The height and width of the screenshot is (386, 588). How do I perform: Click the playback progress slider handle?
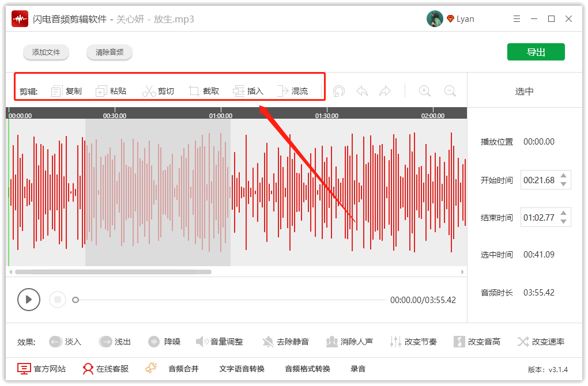pos(76,300)
